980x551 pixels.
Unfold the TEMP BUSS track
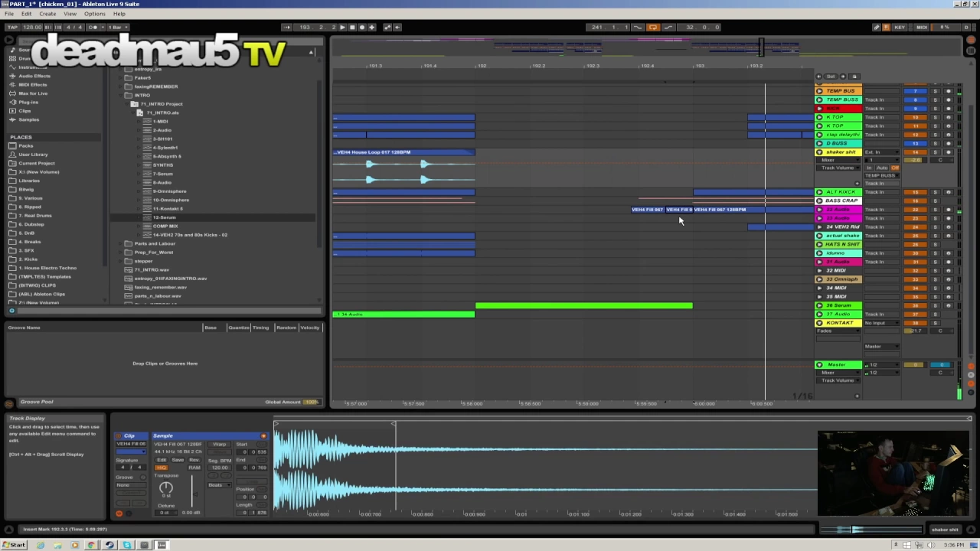point(819,99)
